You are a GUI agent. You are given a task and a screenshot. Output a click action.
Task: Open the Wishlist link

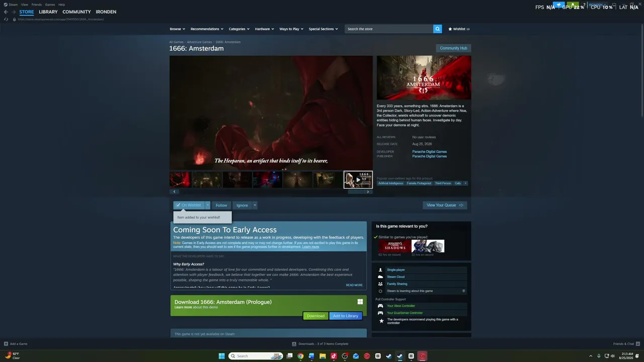(x=459, y=29)
